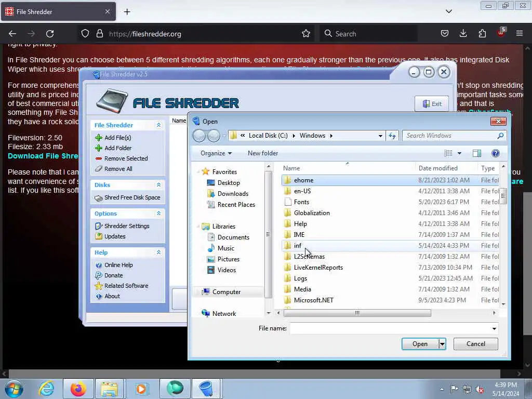Collapse the Help panel section
The width and height of the screenshot is (532, 399).
(158, 252)
